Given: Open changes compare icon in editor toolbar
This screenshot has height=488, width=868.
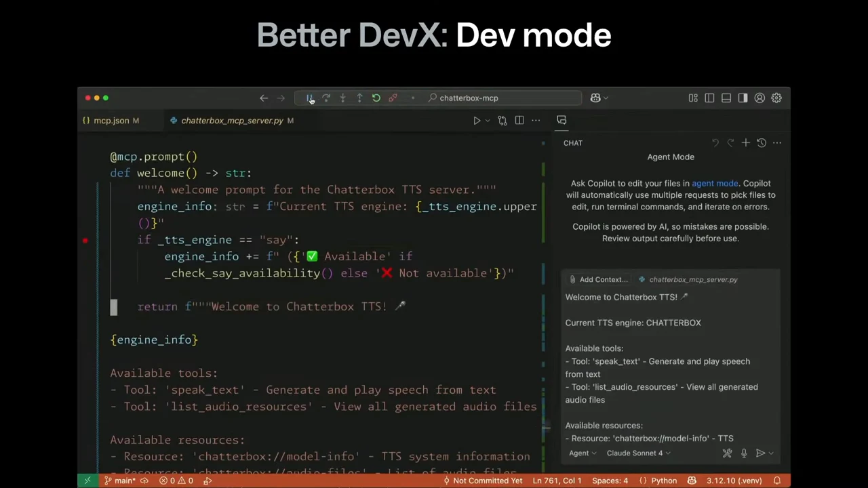Looking at the screenshot, I should tap(502, 121).
